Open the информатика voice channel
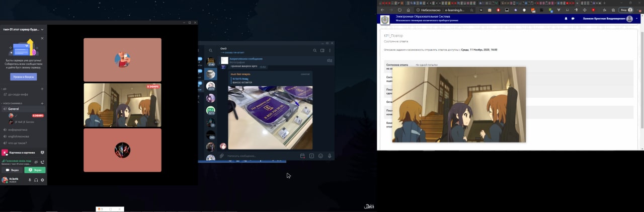Screen dimensions: 644x212 [23, 130]
